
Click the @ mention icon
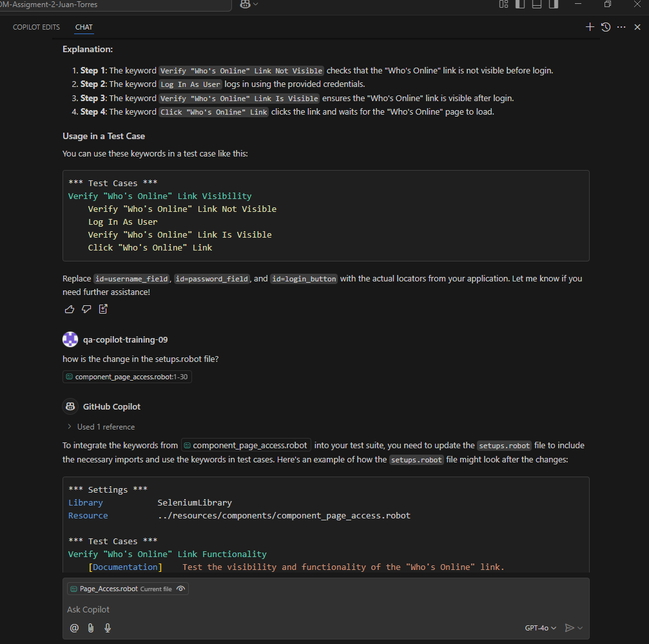(x=74, y=628)
